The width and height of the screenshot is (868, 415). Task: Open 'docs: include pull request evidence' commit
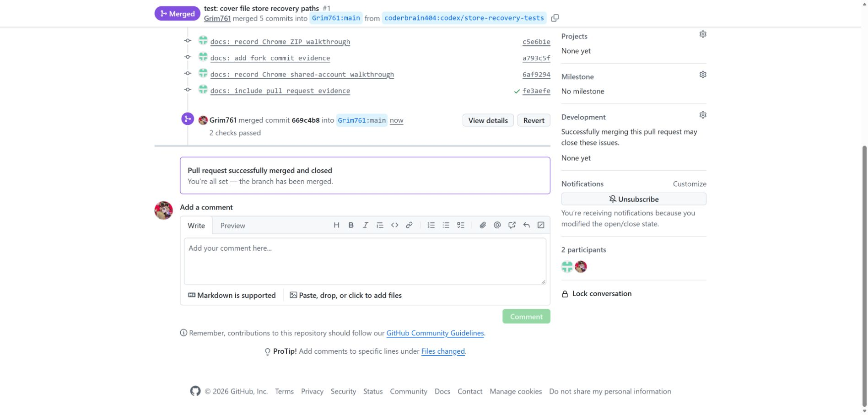point(280,91)
